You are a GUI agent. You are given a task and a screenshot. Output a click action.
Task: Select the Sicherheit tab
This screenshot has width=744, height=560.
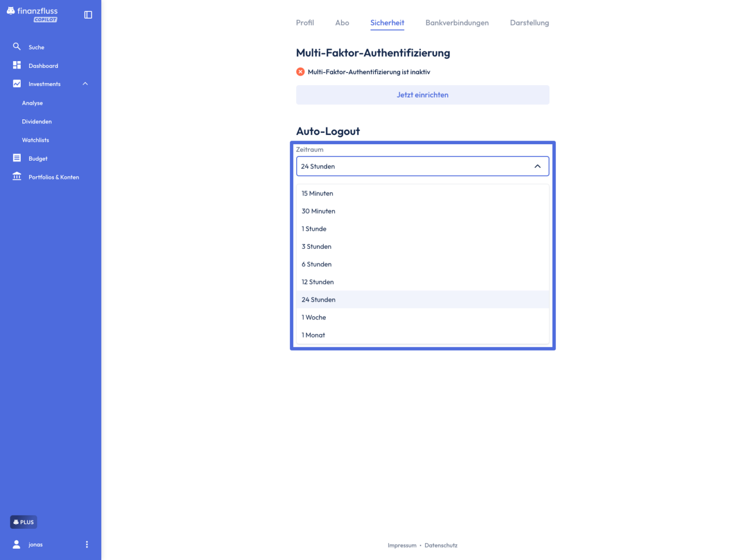(x=387, y=23)
